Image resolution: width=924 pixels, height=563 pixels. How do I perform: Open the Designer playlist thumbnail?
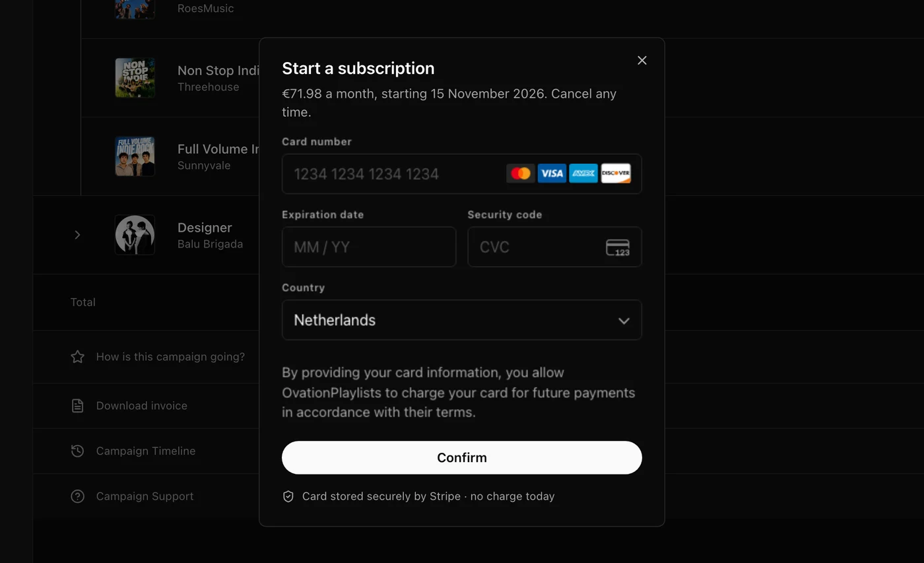135,235
